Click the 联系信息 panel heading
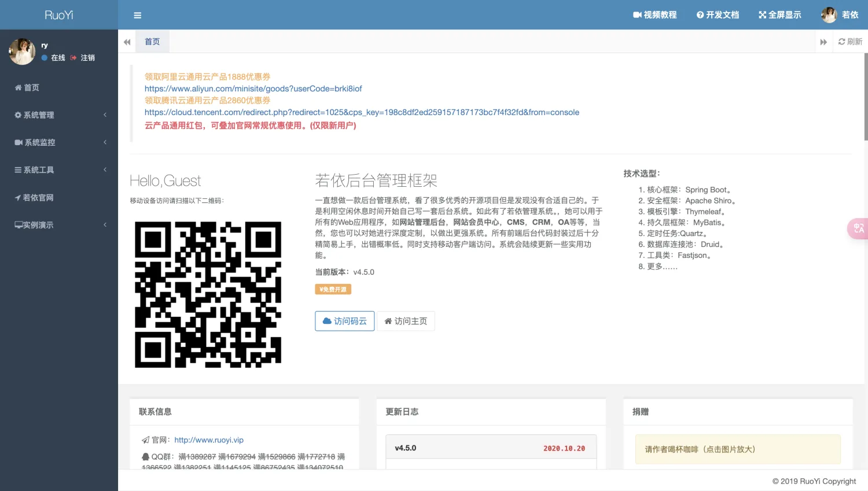 point(155,412)
